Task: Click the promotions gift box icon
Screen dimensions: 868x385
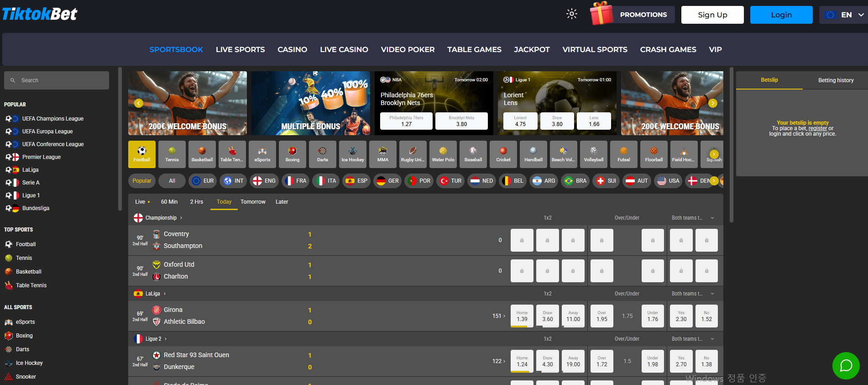Action: tap(601, 14)
